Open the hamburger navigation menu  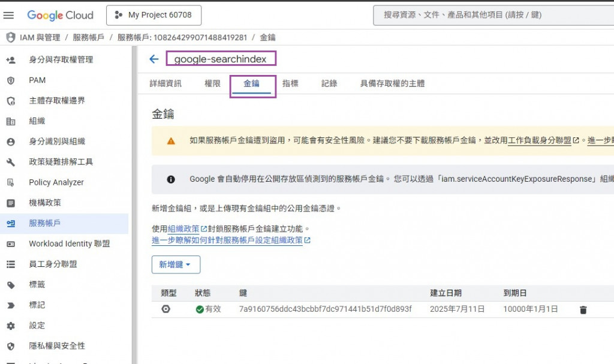point(8,15)
